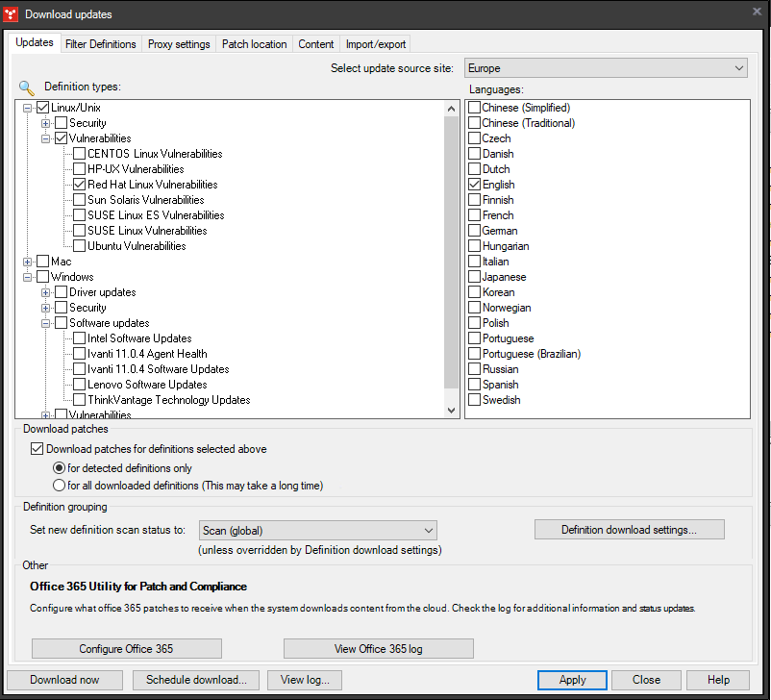Check CENTOS Linux Vulnerabilities

click(x=78, y=153)
